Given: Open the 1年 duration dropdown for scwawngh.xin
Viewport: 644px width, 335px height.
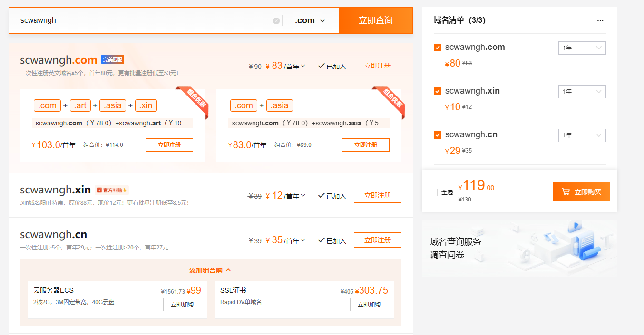Looking at the screenshot, I should tap(582, 91).
